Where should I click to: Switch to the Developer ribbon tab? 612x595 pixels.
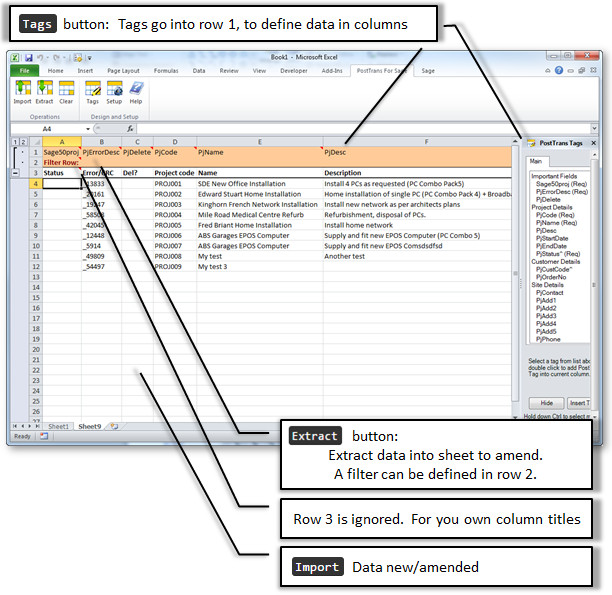294,71
